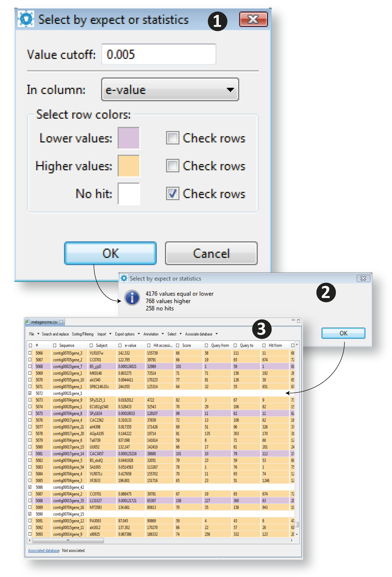Screen dimensions: 392x577
Task: Minimize the metagenome.csv table panel
Action: point(293,320)
